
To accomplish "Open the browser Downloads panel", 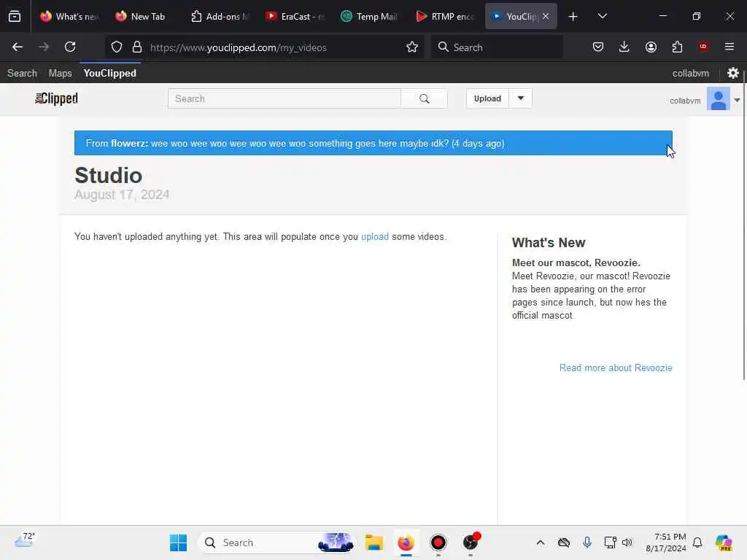I will (624, 47).
